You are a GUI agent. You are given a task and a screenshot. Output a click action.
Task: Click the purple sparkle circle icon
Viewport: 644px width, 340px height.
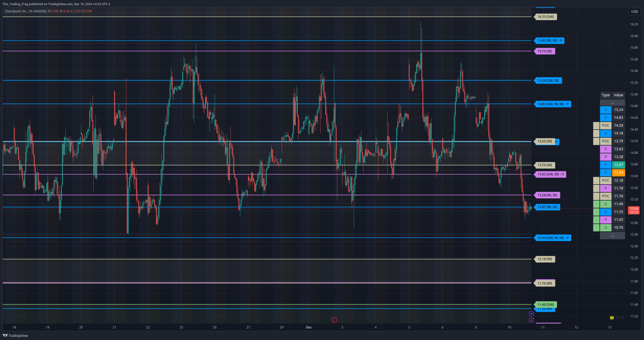point(531,314)
